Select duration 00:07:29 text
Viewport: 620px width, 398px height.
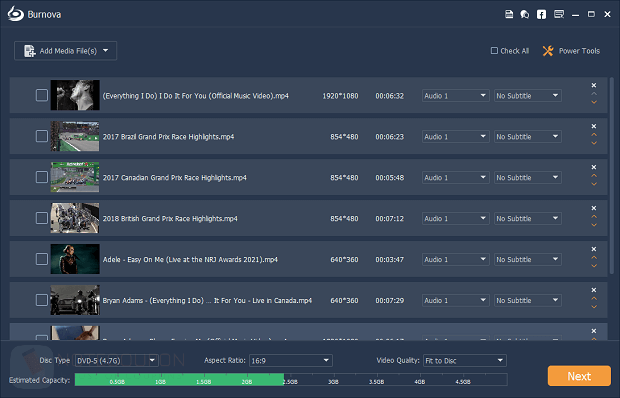pos(389,300)
